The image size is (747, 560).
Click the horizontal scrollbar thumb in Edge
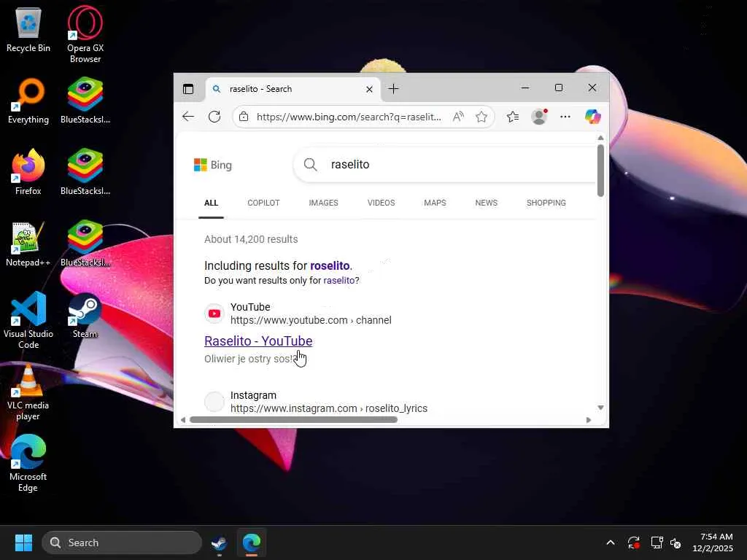point(293,419)
